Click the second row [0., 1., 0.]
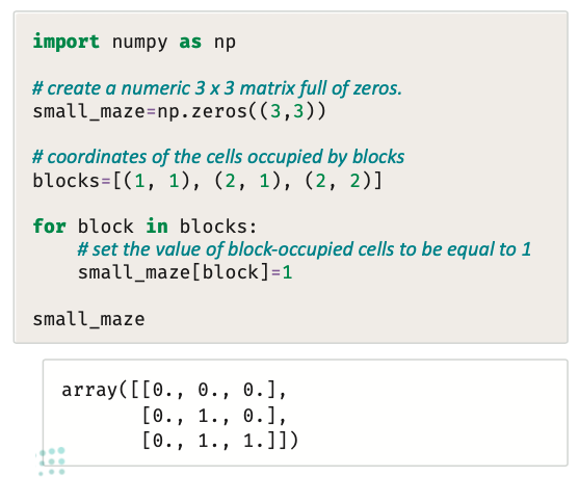This screenshot has width=579, height=477. coord(214,416)
